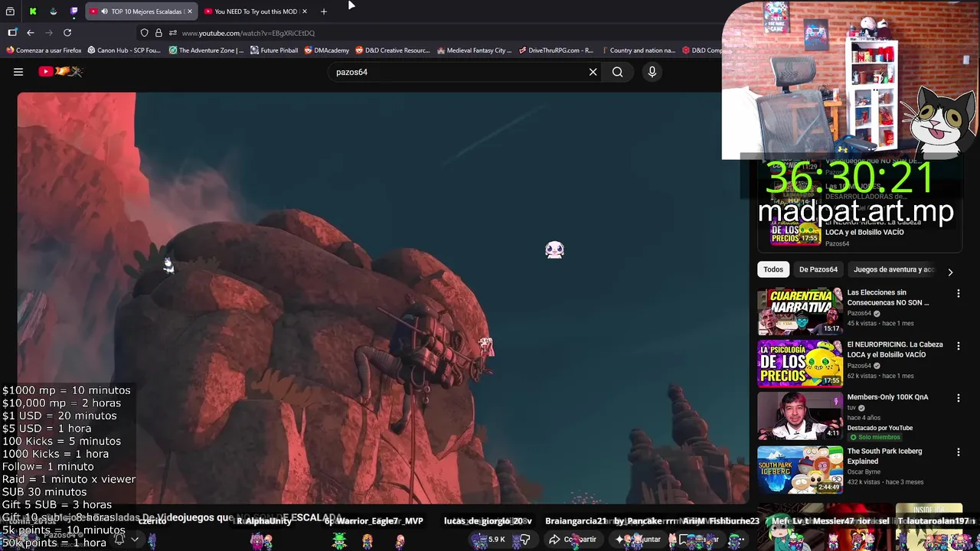Go back to the previous page
The height and width of the screenshot is (551, 980).
coord(31,33)
